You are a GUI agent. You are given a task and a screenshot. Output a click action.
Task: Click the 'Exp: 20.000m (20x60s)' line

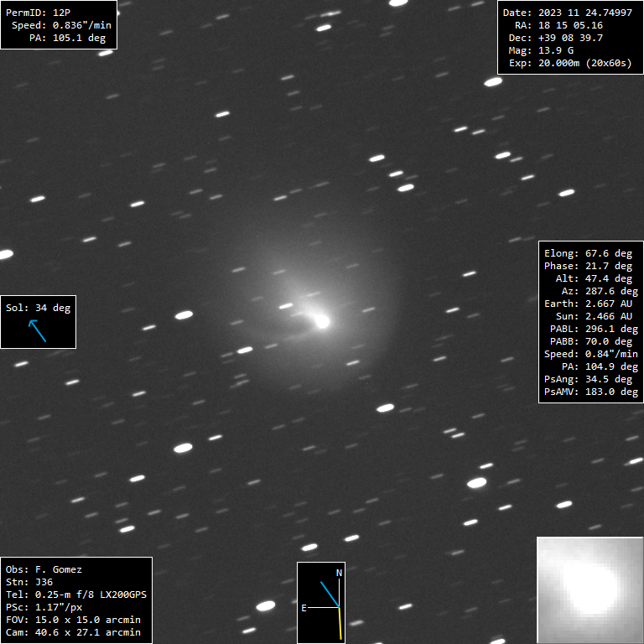point(570,63)
